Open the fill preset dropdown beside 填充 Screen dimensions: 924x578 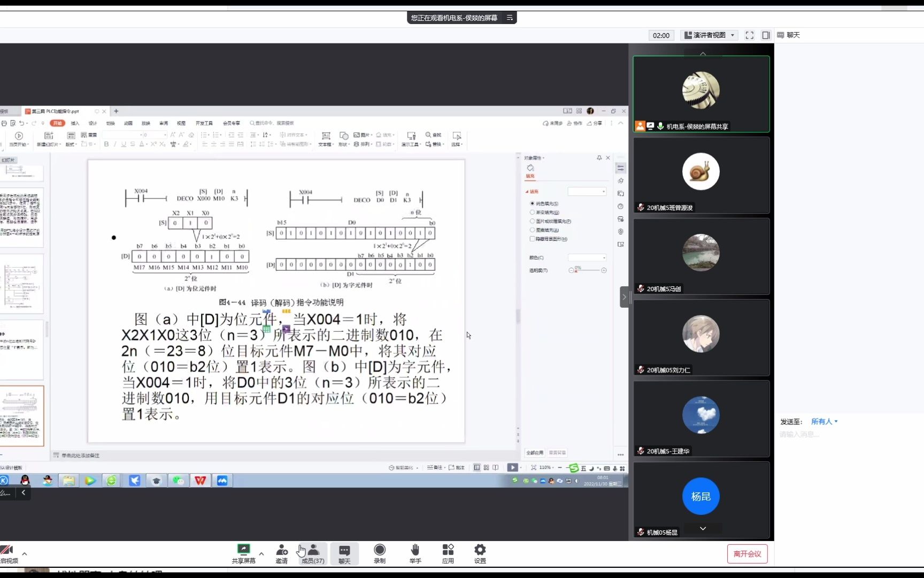click(x=587, y=191)
